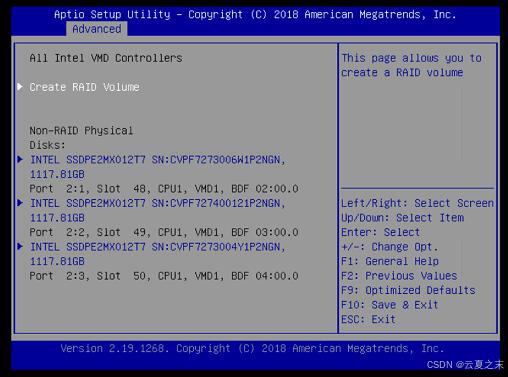Viewport: 508px width, 377px height.
Task: Click the 'Port 2:3, Slot 50' line
Action: (x=164, y=276)
